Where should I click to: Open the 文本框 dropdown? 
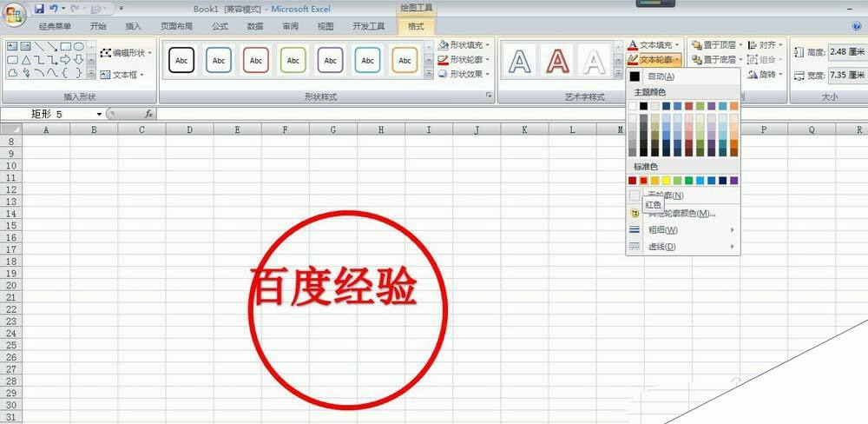[122, 74]
